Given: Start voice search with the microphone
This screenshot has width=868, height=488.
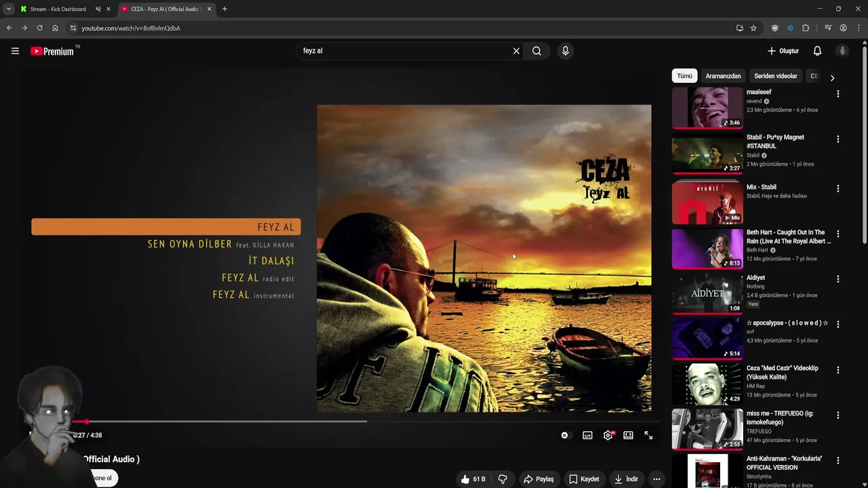Looking at the screenshot, I should 565,51.
